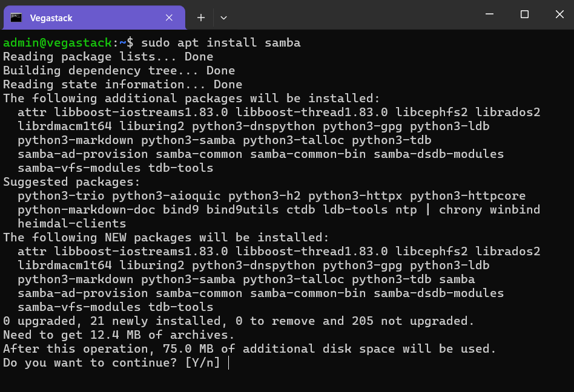574x392 pixels.
Task: Select the Vegastack tab
Action: pyautogui.click(x=91, y=18)
